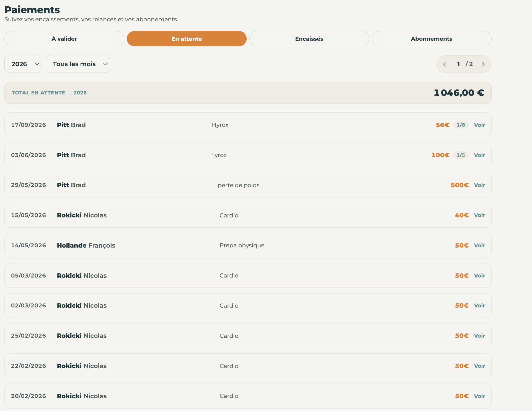Image resolution: width=532 pixels, height=411 pixels.
Task: Click 'Rokicki Nicolas' on the 15/05/2026 row
Action: [82, 215]
